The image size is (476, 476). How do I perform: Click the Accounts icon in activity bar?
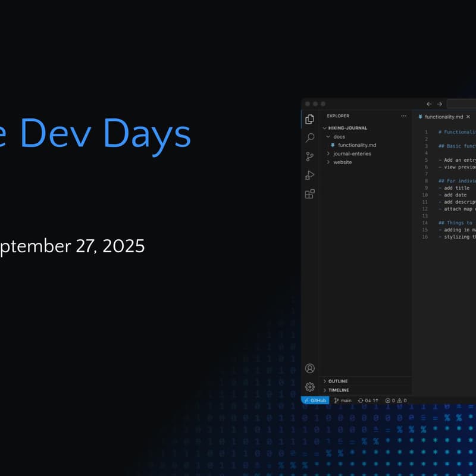(x=309, y=367)
